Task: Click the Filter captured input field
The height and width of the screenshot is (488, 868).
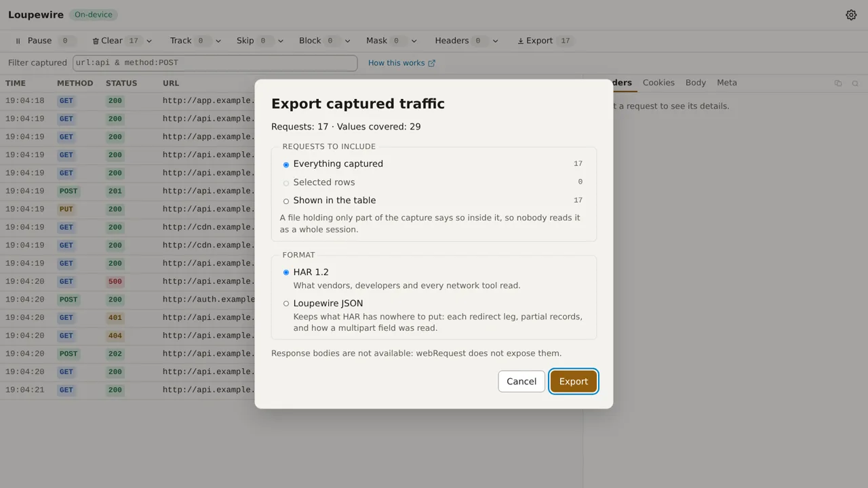Action: pyautogui.click(x=215, y=63)
